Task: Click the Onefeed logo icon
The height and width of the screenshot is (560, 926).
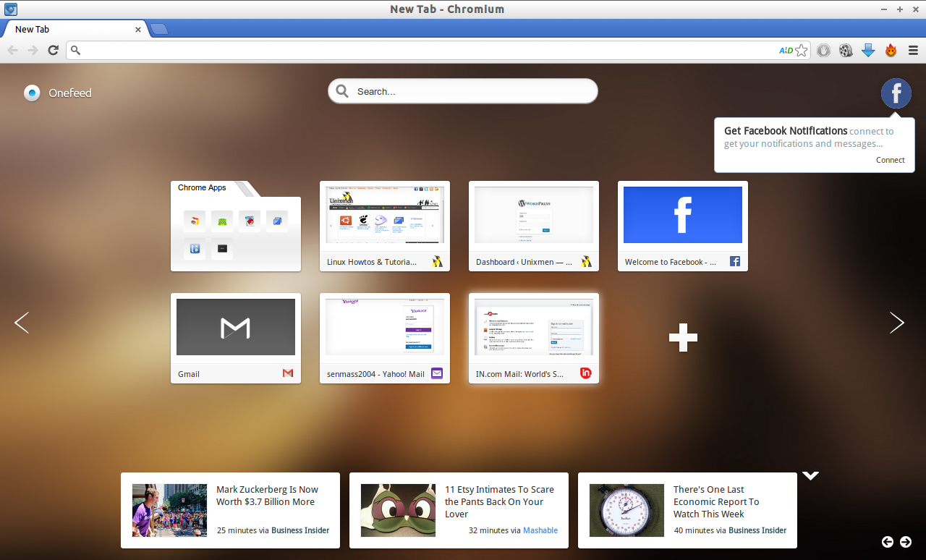Action: click(32, 93)
